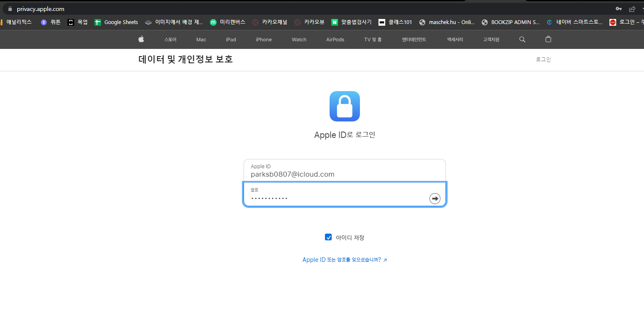Open AirPods in Apple navigation
Viewport: 644px width, 315px height.
point(335,40)
